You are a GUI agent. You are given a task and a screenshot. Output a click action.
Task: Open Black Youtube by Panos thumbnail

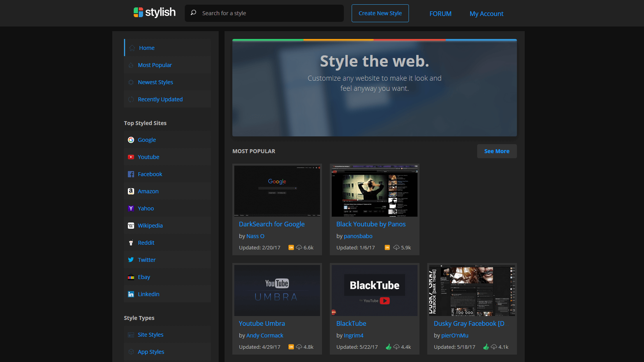click(x=375, y=191)
